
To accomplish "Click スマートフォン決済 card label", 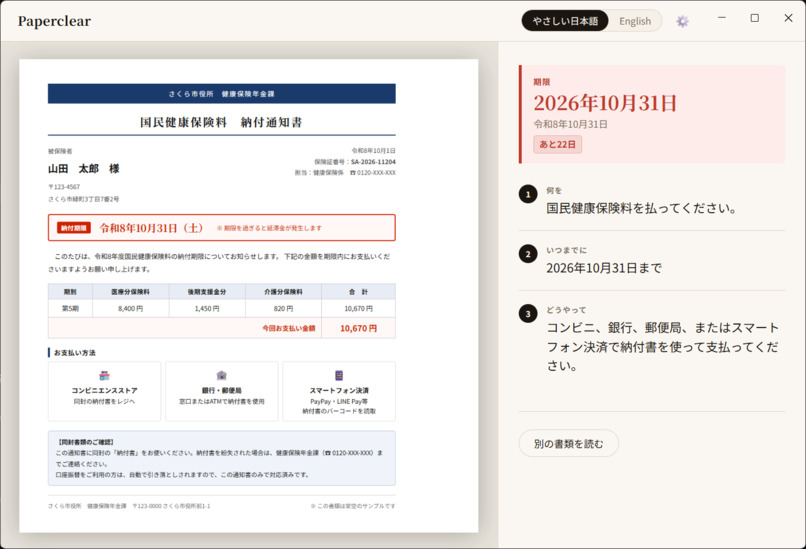I will pyautogui.click(x=339, y=391).
